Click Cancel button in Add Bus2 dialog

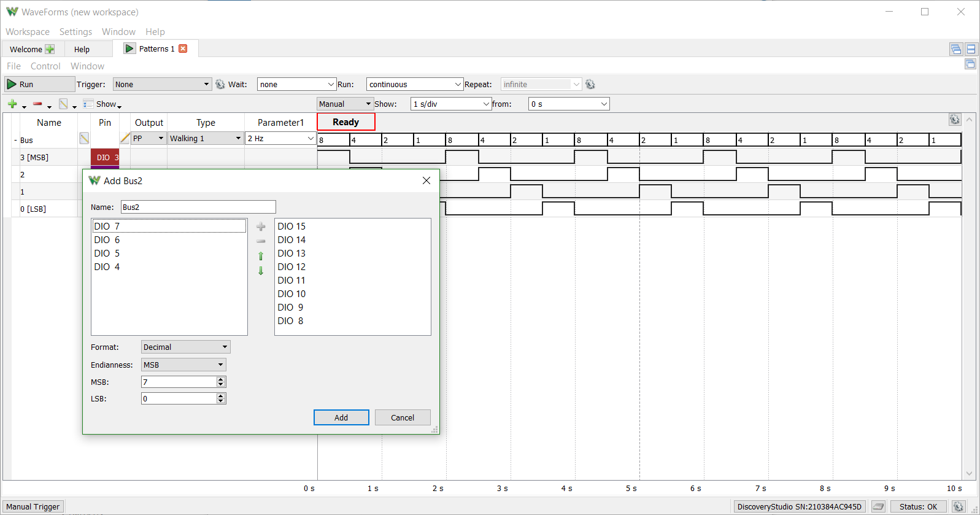(x=403, y=417)
